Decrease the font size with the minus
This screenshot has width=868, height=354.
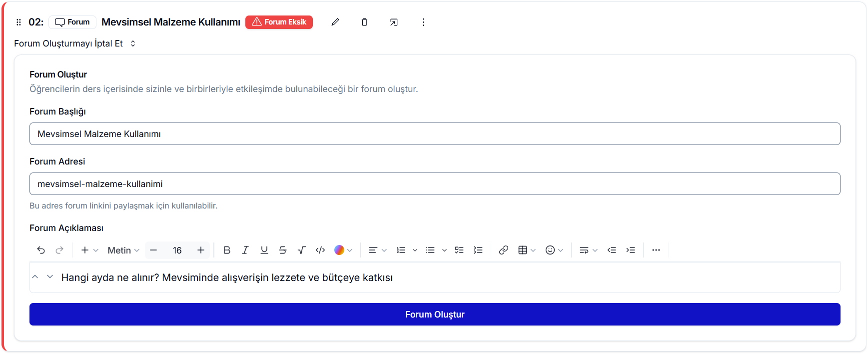(x=154, y=250)
